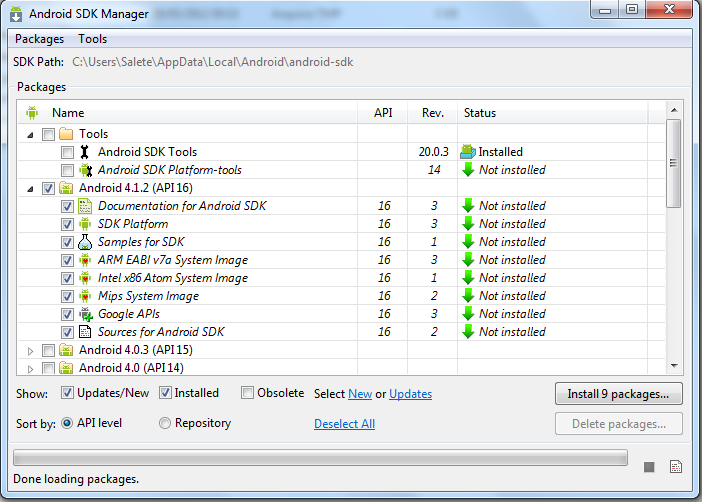Click the Google APIs add-on icon
The image size is (702, 502).
point(86,314)
